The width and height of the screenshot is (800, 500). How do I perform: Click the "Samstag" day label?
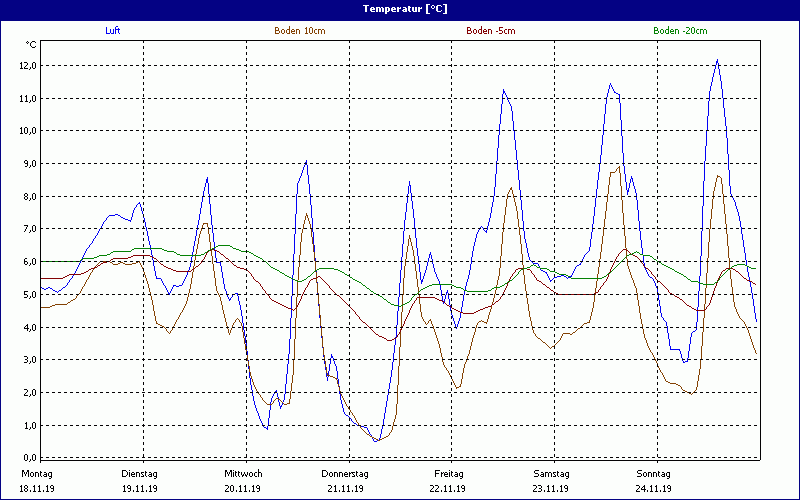552,474
